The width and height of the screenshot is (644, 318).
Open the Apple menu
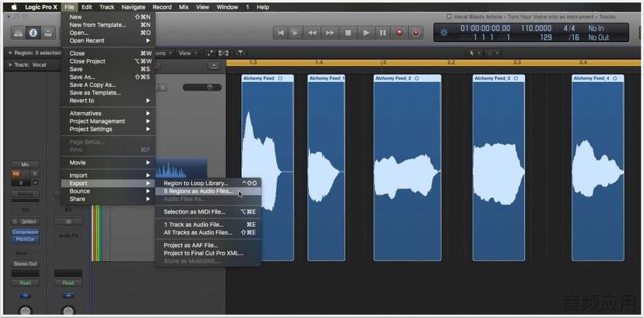[14, 6]
